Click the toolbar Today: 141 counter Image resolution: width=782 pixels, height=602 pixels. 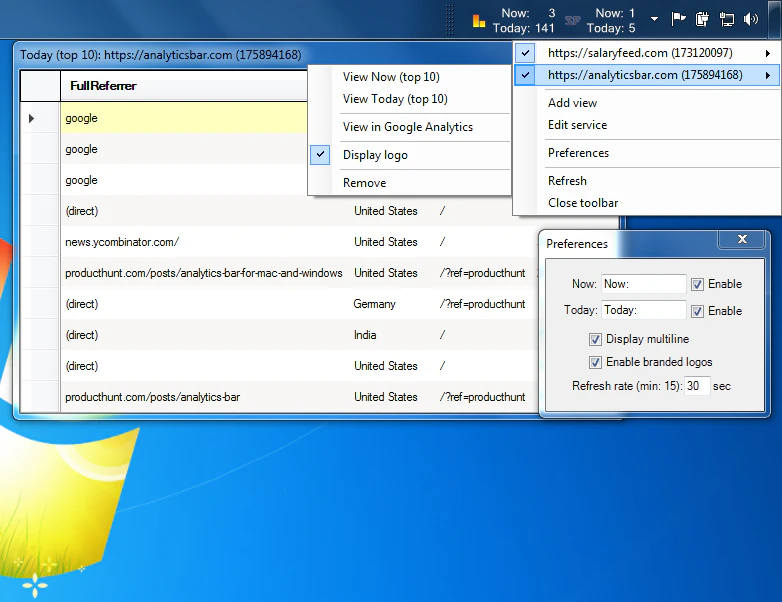point(524,28)
